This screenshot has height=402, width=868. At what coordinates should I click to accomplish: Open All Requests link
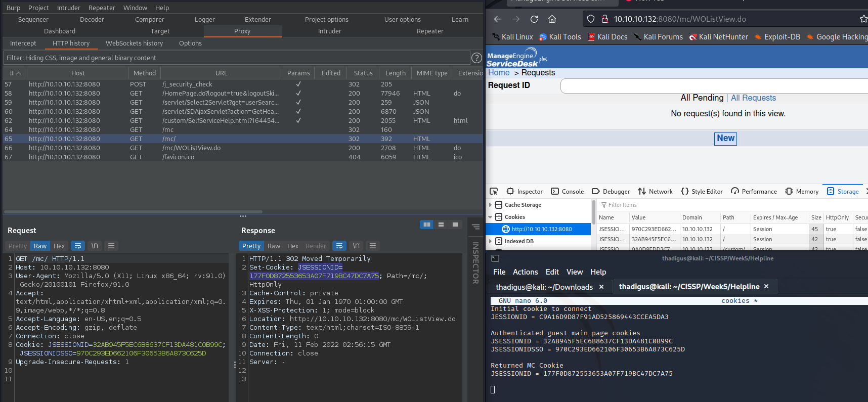pyautogui.click(x=753, y=98)
